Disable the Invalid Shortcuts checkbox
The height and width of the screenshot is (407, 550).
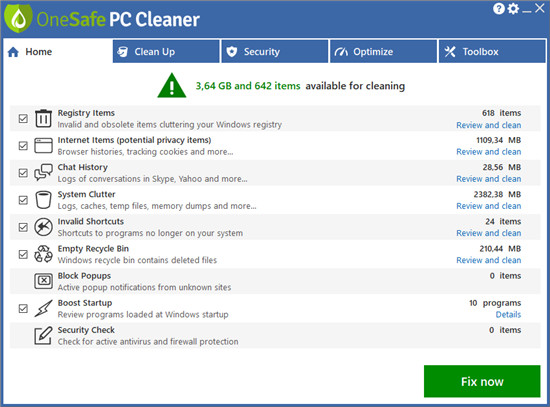[x=23, y=227]
